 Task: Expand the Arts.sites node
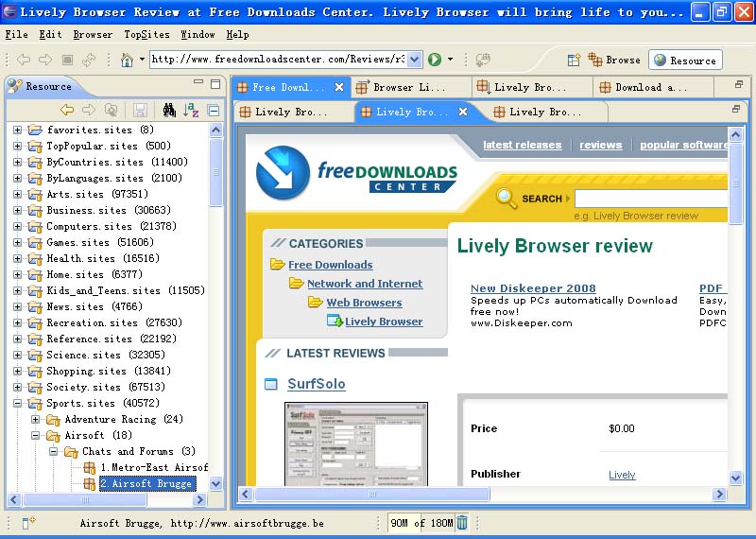tap(17, 194)
